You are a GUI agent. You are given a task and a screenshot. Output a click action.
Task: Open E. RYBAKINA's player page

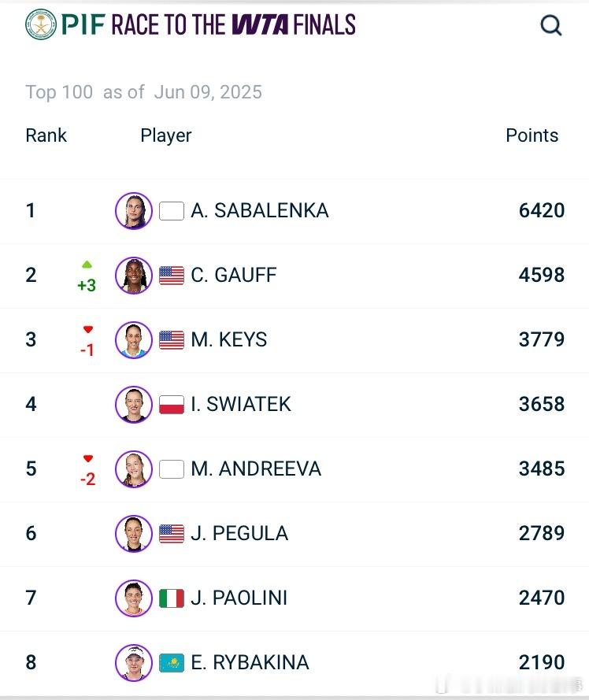[250, 662]
